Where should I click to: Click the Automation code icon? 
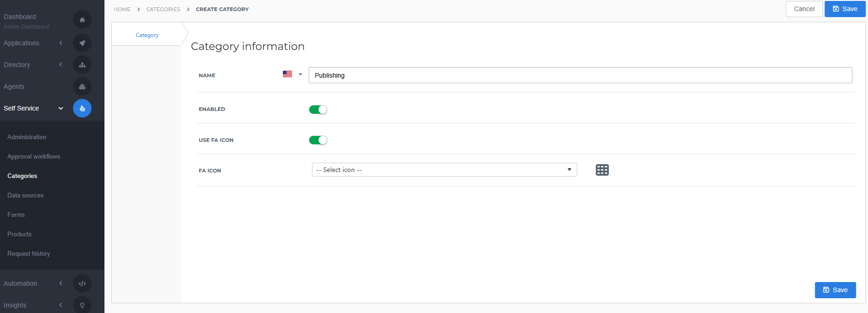click(x=82, y=283)
